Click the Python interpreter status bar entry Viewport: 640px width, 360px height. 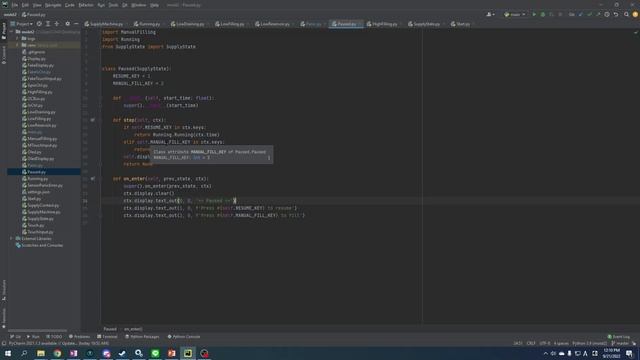point(589,343)
